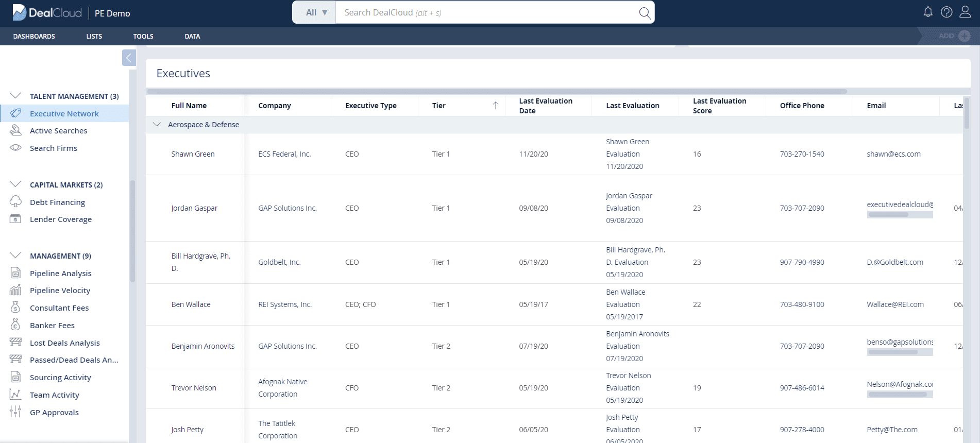The height and width of the screenshot is (443, 980).
Task: Click the Executive Network tag icon
Action: click(15, 113)
